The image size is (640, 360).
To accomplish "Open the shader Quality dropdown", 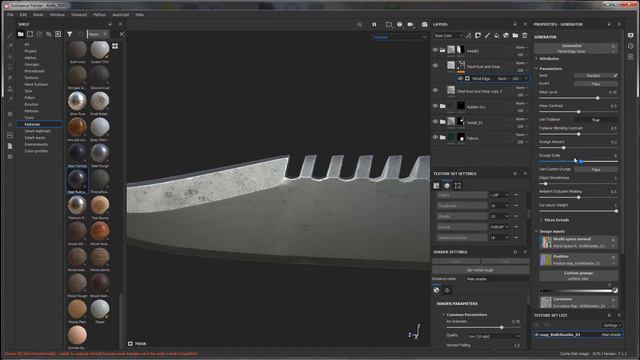I will point(494,336).
